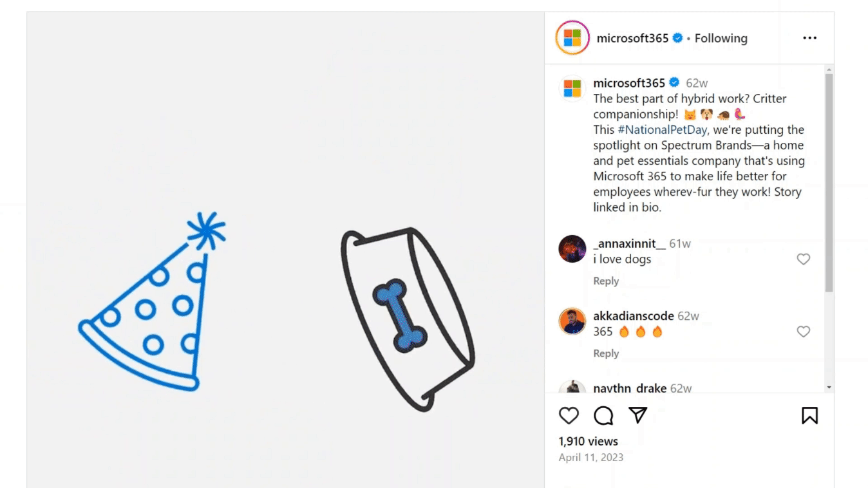
Task: Save post with bookmark icon
Action: pos(809,416)
